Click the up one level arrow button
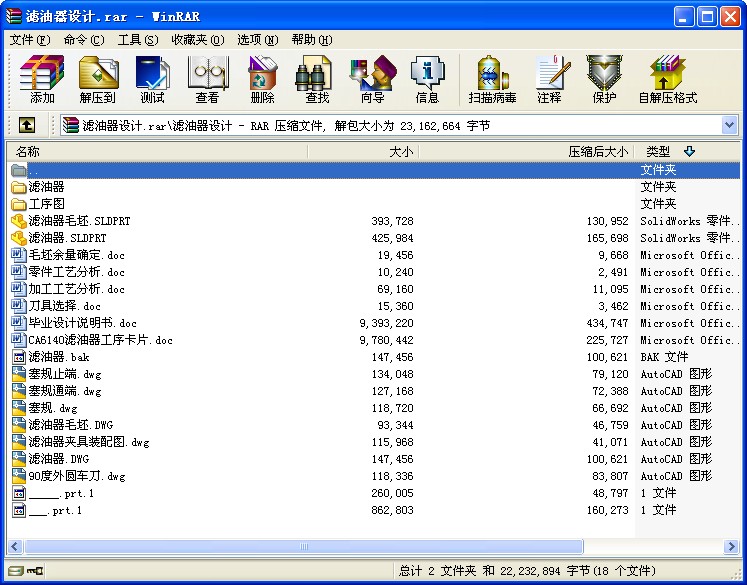747x585 pixels. click(27, 125)
